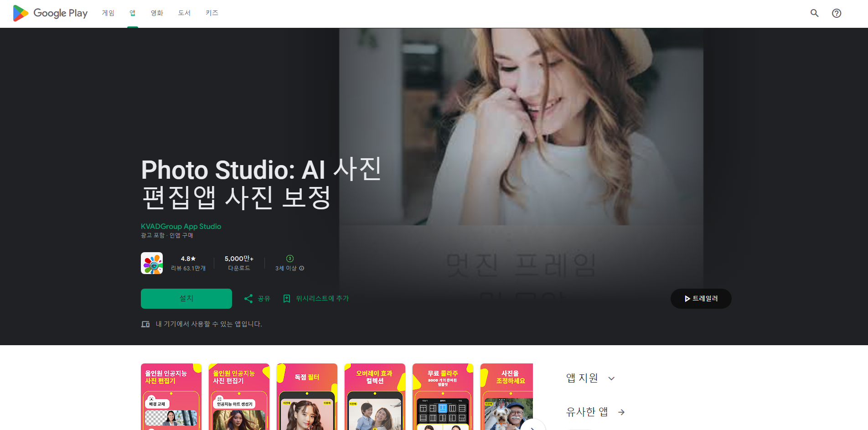The height and width of the screenshot is (430, 868).
Task: Open the KVADGroup App Studio developer page
Action: pyautogui.click(x=181, y=226)
